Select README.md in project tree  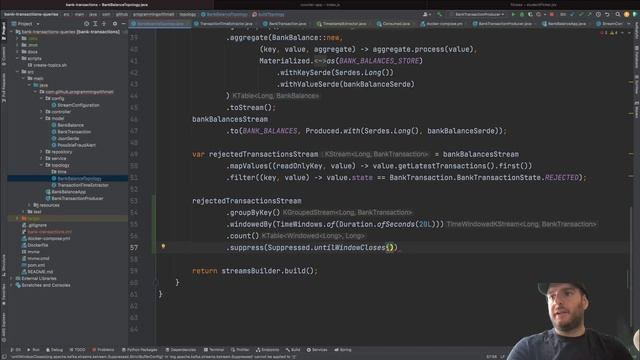pyautogui.click(x=40, y=271)
